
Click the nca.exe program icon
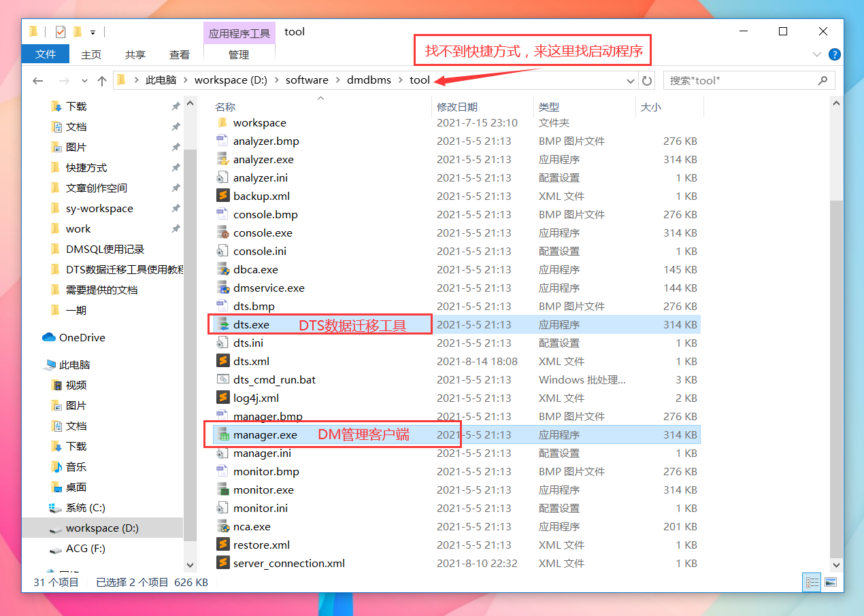[222, 526]
